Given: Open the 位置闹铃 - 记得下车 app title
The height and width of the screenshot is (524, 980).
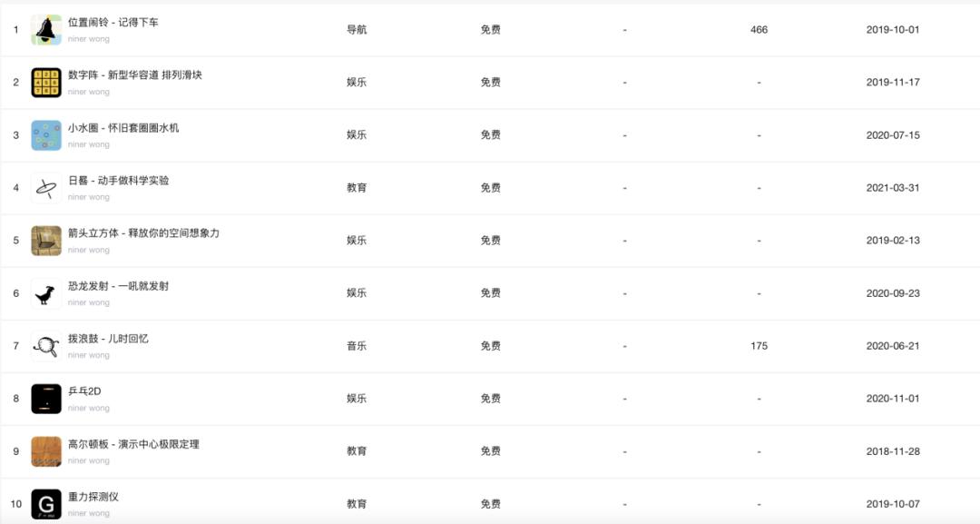Looking at the screenshot, I should click(113, 23).
